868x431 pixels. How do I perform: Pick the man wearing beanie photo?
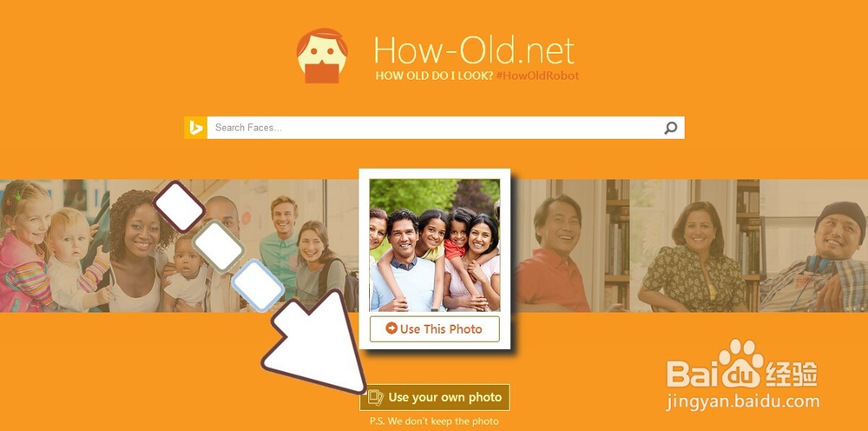(x=814, y=246)
